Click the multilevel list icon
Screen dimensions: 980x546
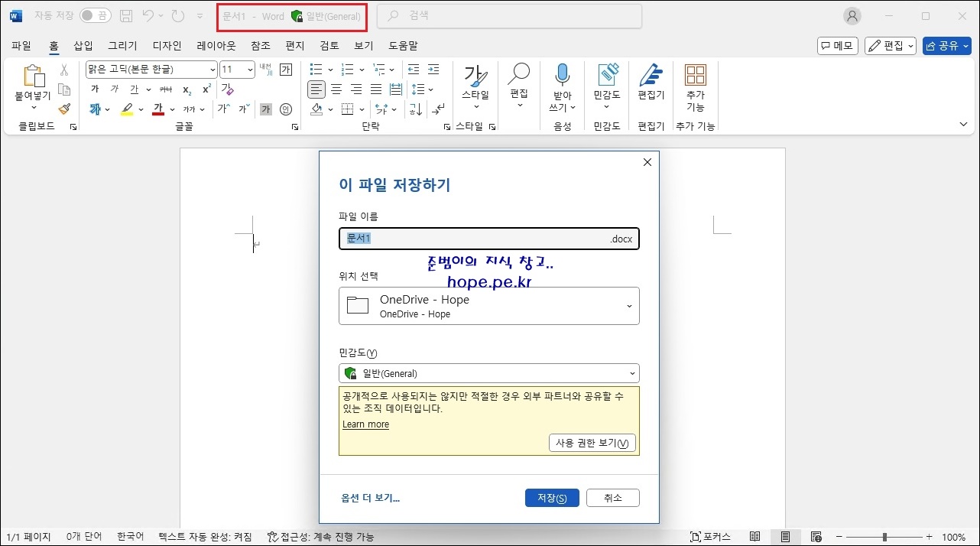[x=379, y=70]
